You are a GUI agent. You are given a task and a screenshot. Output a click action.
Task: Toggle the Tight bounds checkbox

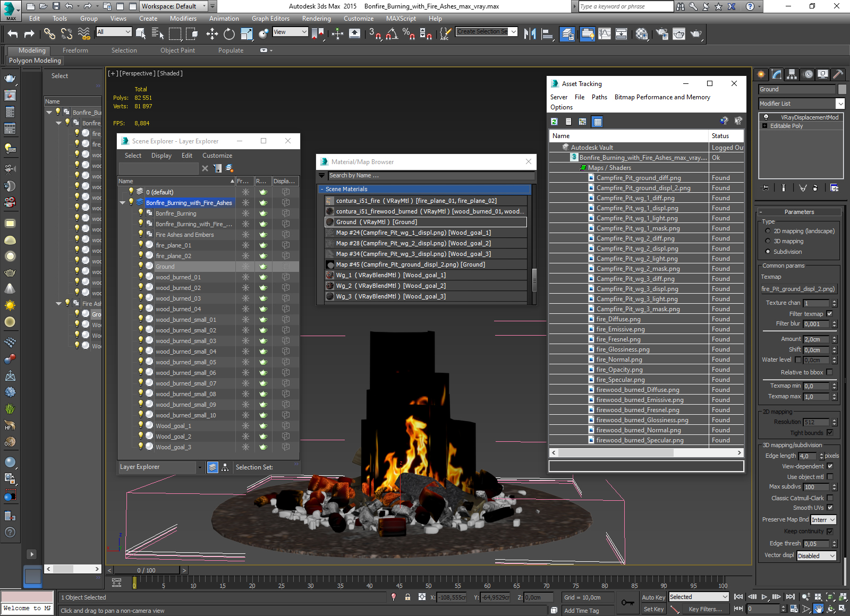(x=830, y=433)
